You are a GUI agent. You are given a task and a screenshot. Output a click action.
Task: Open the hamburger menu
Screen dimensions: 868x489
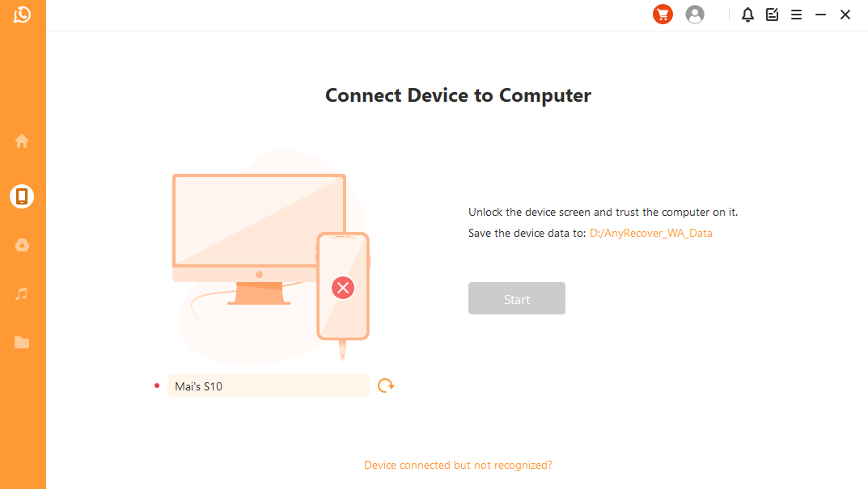[x=796, y=15]
